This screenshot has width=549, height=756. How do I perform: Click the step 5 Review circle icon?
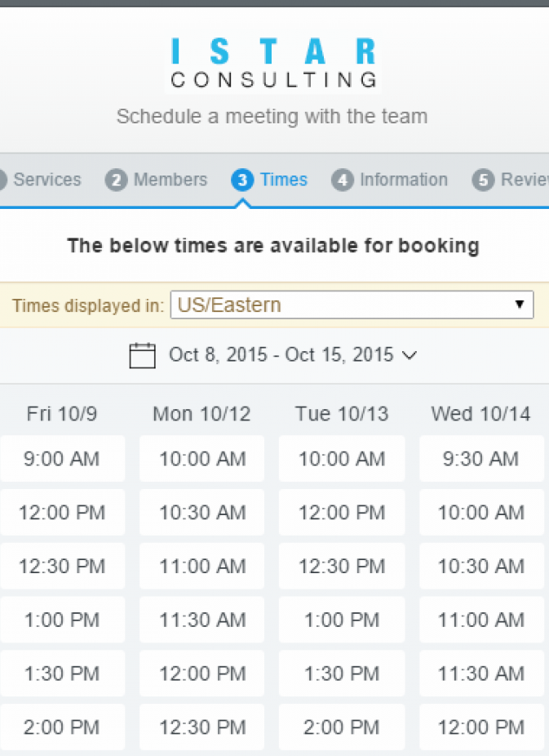pos(483,180)
